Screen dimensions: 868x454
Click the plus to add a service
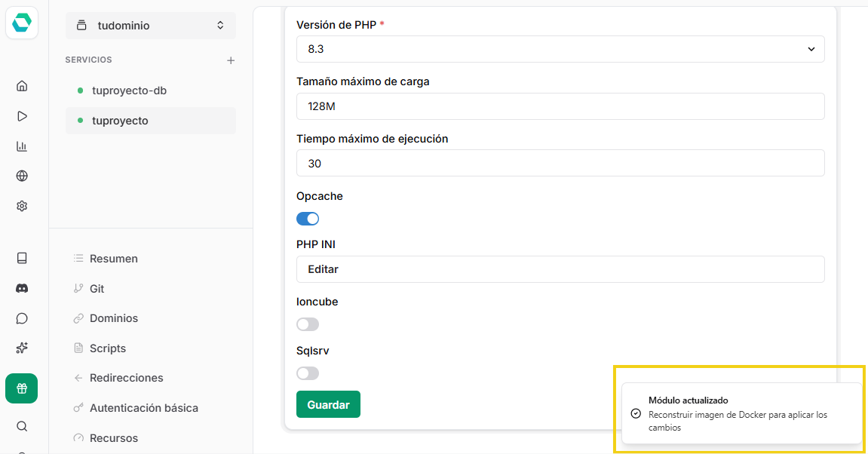point(231,60)
